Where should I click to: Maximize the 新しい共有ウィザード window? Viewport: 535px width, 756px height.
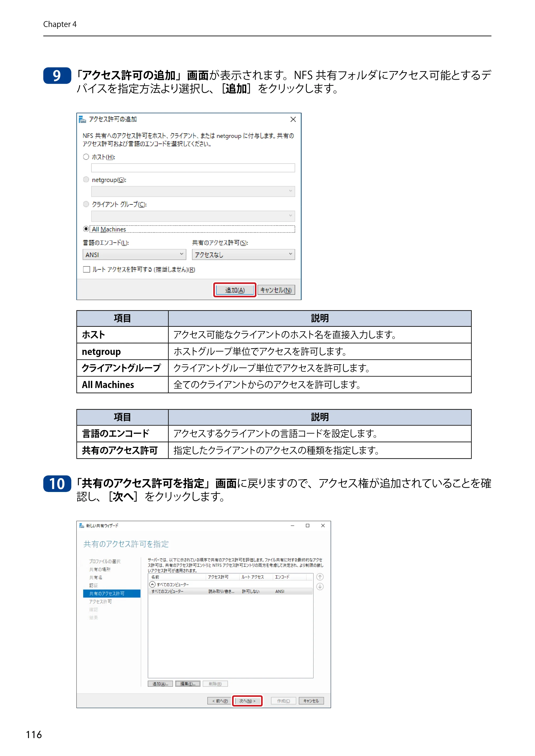(x=307, y=525)
